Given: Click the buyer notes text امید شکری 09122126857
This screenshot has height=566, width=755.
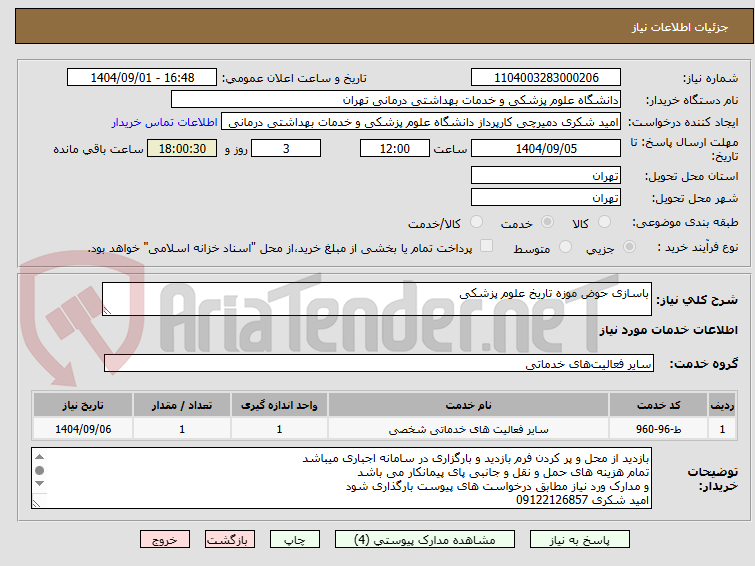Looking at the screenshot, I should click(x=583, y=500).
